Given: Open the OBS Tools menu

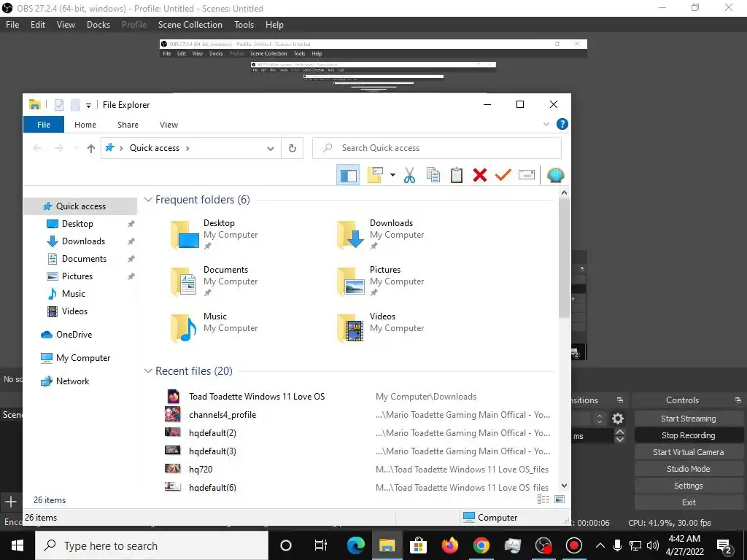Looking at the screenshot, I should click(x=244, y=25).
